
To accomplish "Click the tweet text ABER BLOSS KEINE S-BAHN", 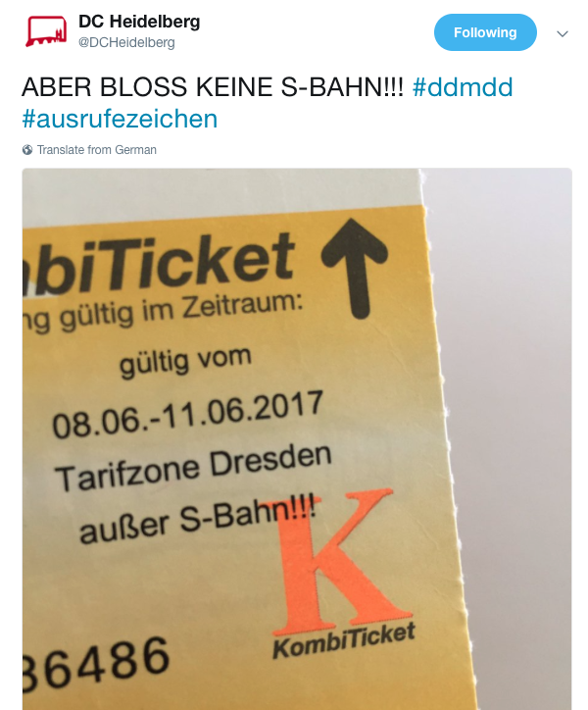I will tap(213, 87).
